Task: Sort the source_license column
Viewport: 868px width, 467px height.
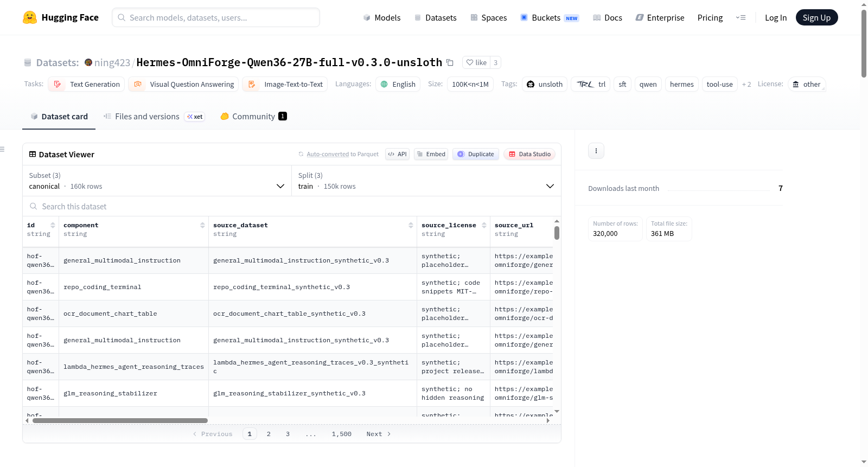Action: pos(484,225)
